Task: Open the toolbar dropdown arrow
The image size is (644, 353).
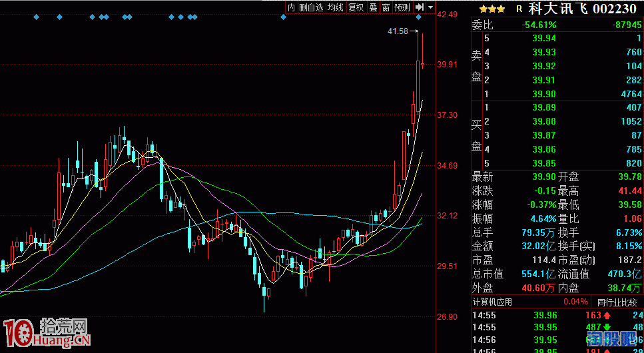Action: coord(430,7)
